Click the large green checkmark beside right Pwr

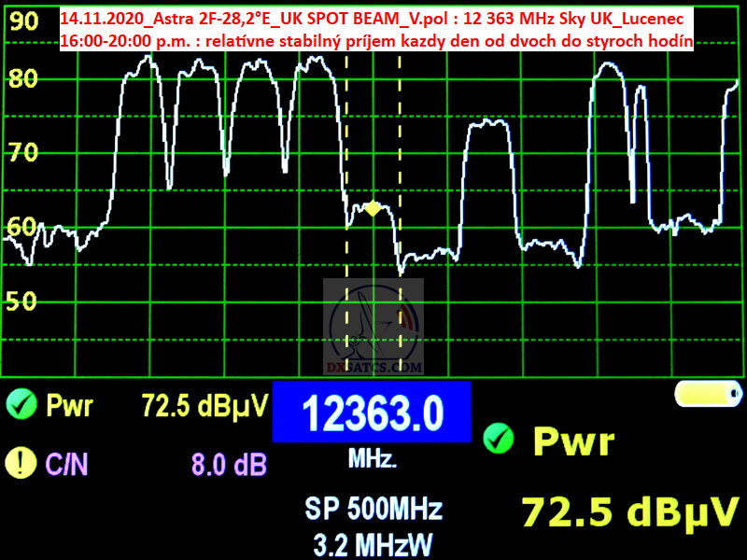(x=500, y=437)
